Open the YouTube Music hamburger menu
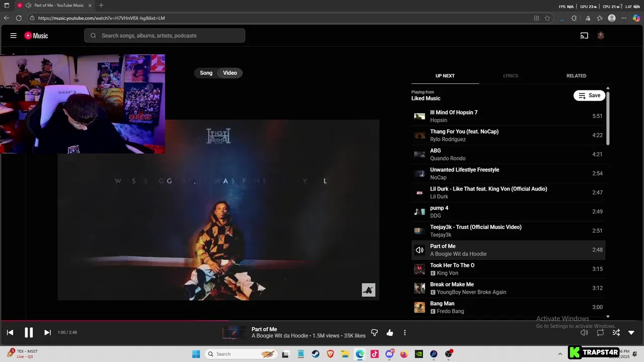The height and width of the screenshot is (362, 644). point(14,36)
